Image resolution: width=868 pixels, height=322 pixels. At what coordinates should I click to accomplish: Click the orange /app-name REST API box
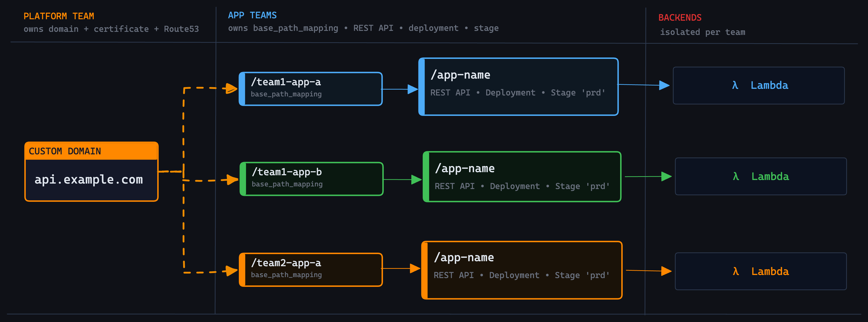coord(522,270)
